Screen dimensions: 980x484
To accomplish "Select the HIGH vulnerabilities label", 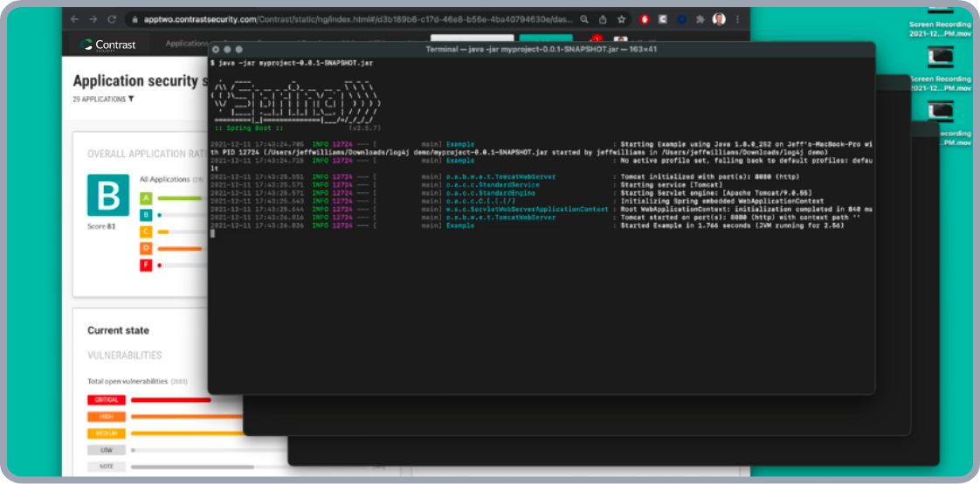I will click(x=106, y=417).
